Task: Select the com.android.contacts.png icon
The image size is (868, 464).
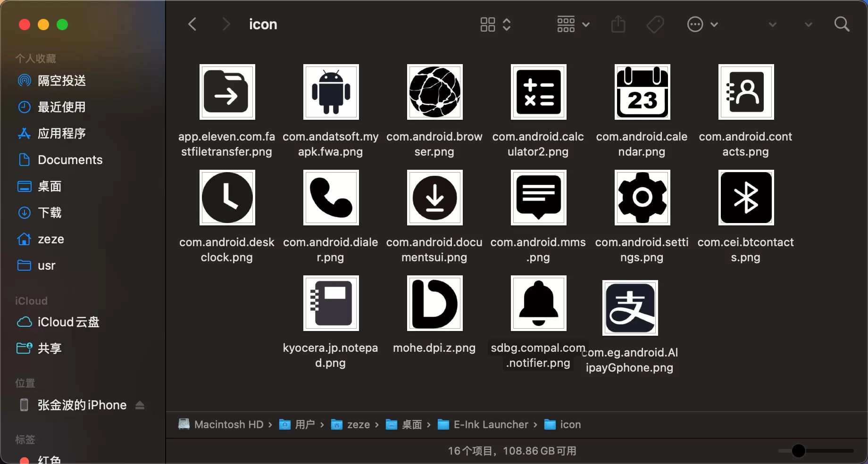Action: pyautogui.click(x=746, y=92)
